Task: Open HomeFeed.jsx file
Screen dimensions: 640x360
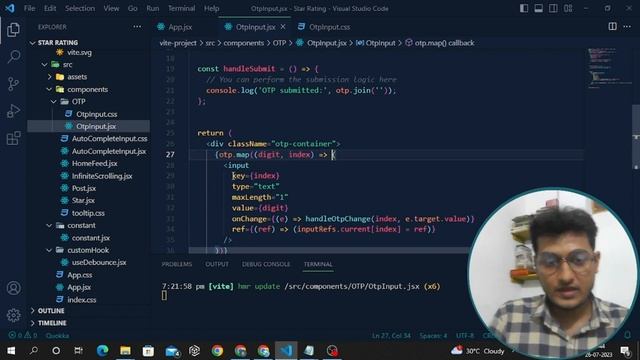Action: pos(94,164)
